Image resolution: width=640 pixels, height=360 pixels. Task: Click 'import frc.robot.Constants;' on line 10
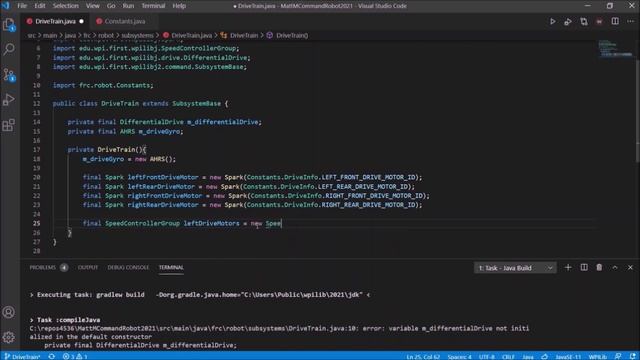pos(103,85)
